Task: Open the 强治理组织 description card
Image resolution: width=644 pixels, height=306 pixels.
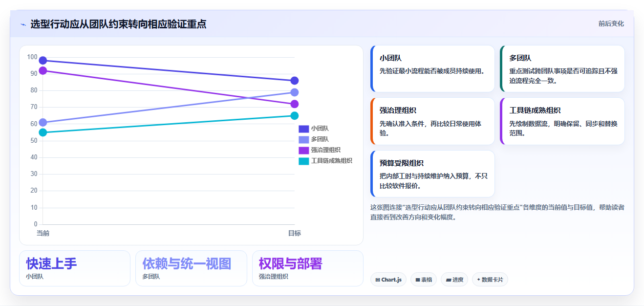Action: pos(432,121)
